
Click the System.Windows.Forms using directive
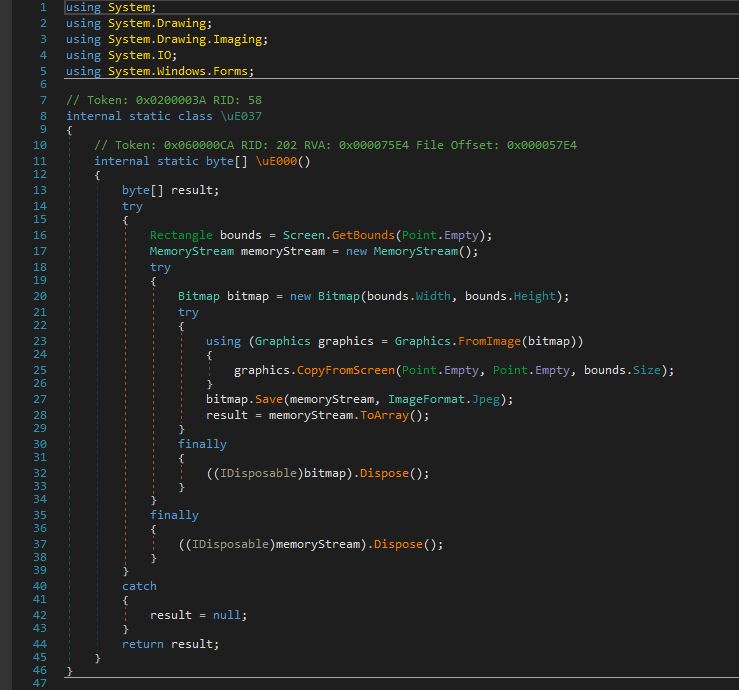(x=160, y=71)
